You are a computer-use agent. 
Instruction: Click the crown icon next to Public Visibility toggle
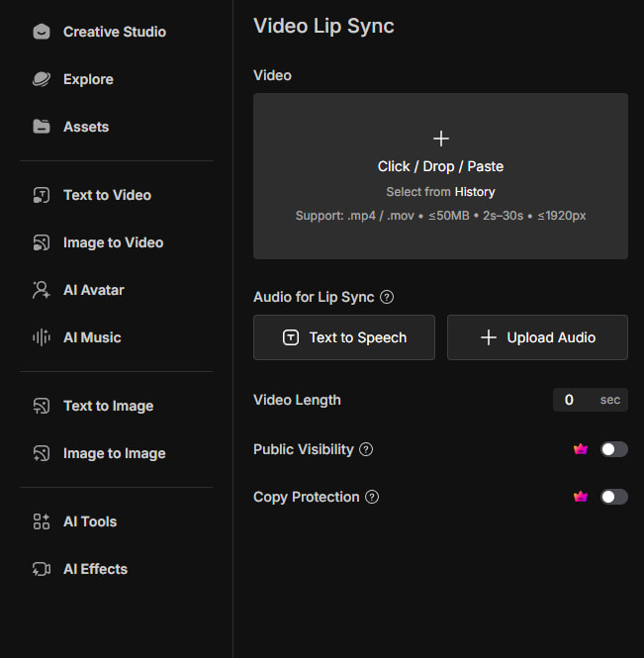click(x=581, y=449)
